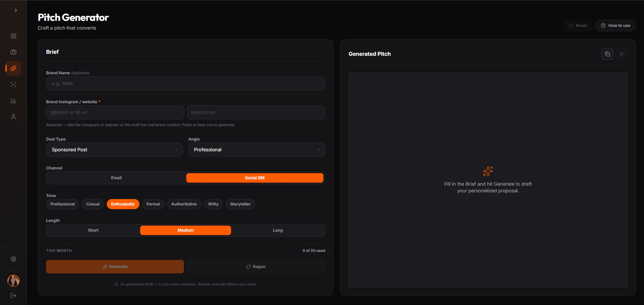This screenshot has width=644, height=305.
Task: Focus the brand.com website field
Action: [x=256, y=112]
